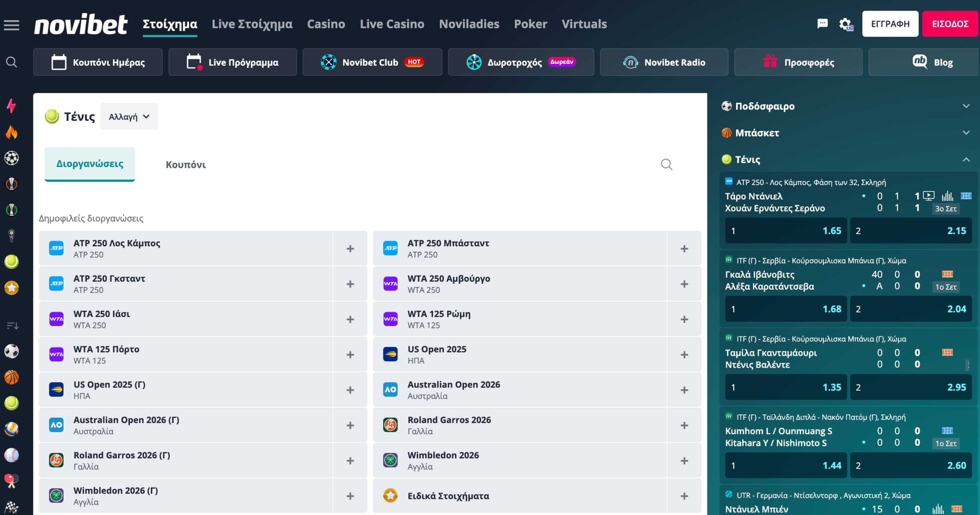This screenshot has width=980, height=515.
Task: Select odds 2.04 for Αλέξα Καρατάντσεβα
Action: point(911,309)
